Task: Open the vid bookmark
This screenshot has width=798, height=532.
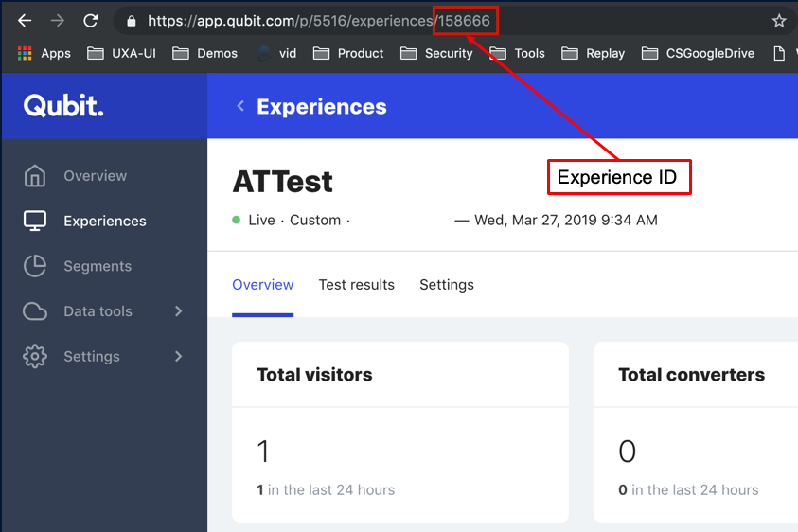Action: point(276,53)
